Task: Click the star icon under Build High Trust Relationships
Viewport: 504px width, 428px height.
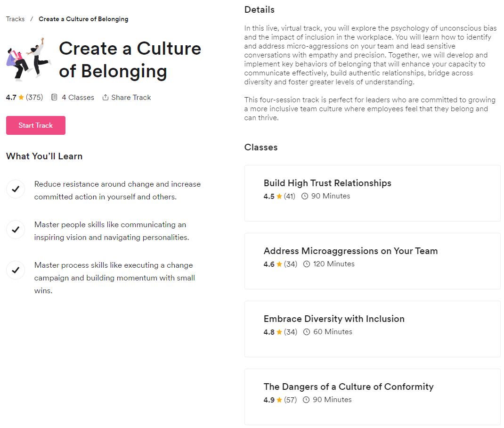Action: pos(279,197)
